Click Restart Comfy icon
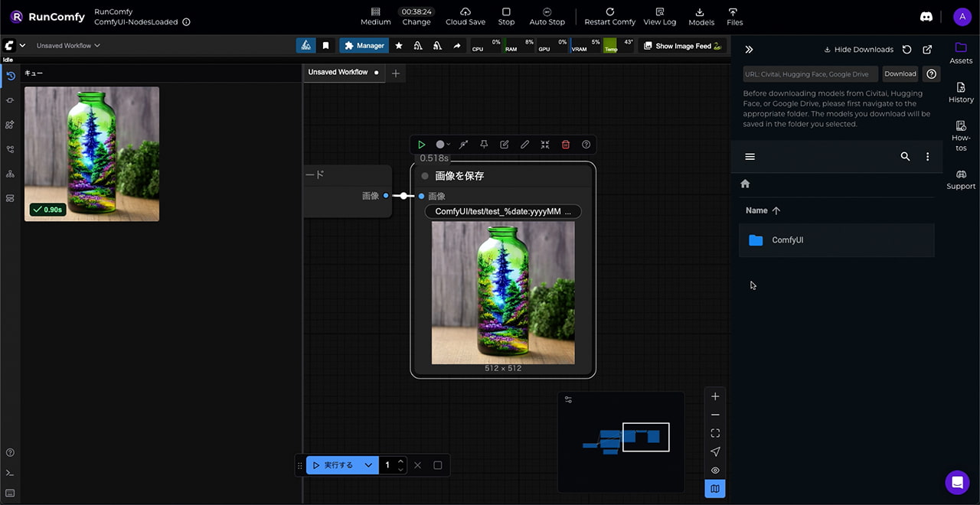The width and height of the screenshot is (980, 505). click(609, 12)
